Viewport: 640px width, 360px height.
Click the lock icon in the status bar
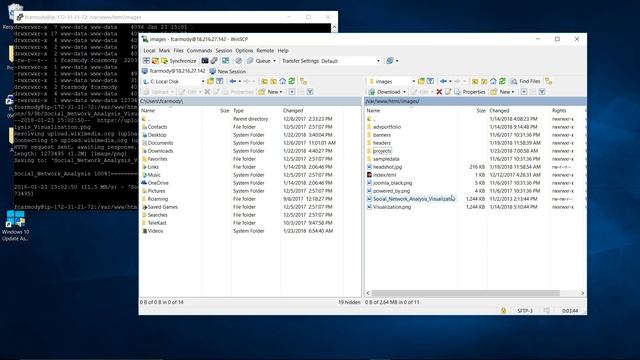(x=503, y=311)
